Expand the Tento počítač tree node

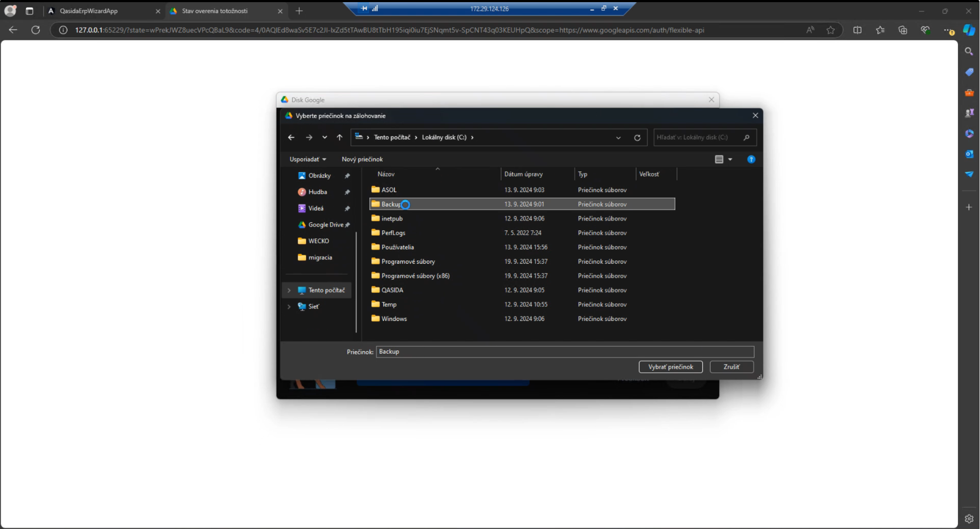[x=289, y=290]
